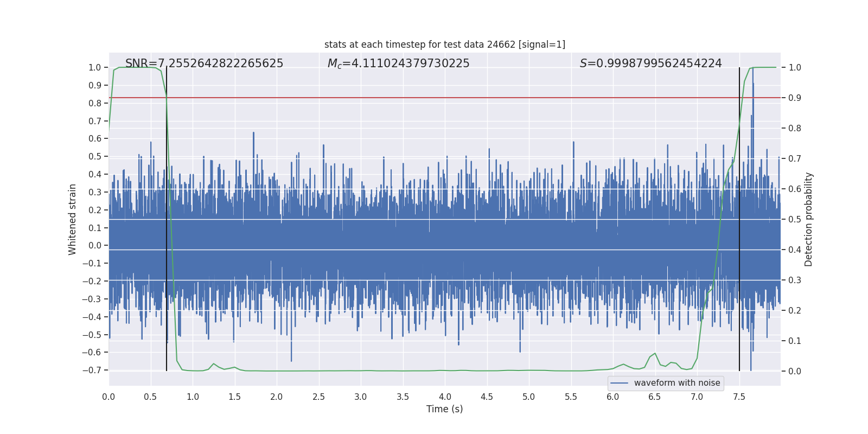Click the 'Time (s)' x-axis label
The width and height of the screenshot is (868, 434).
tap(444, 409)
